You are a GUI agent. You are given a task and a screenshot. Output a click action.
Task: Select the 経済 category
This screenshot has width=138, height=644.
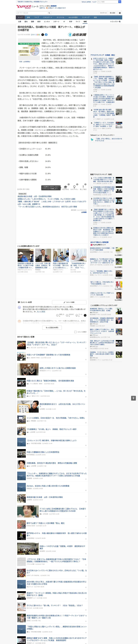(x=39, y=21)
